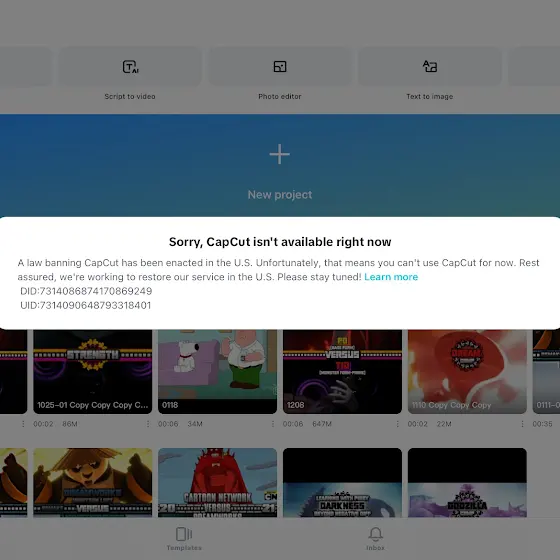Image resolution: width=560 pixels, height=560 pixels.
Task: Open the Darkness project thumbnail
Action: [x=342, y=482]
